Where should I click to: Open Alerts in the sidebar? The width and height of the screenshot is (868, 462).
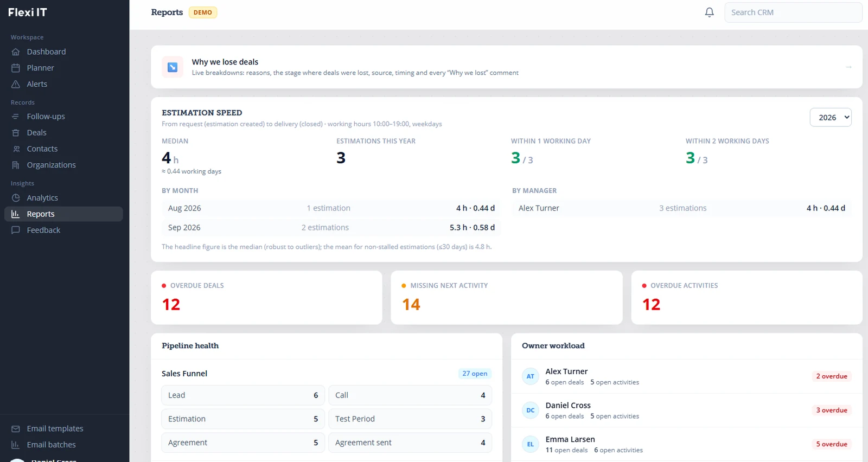tap(63, 85)
